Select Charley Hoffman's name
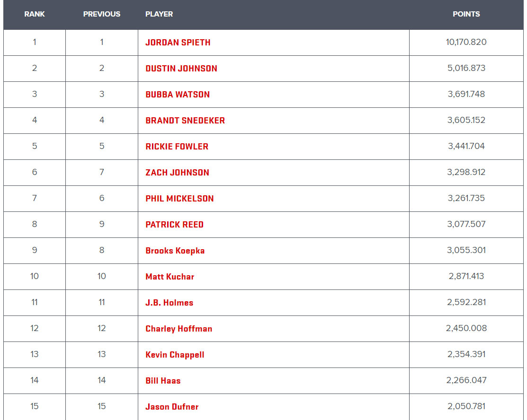Viewport: 527px width, 420px height. point(179,329)
